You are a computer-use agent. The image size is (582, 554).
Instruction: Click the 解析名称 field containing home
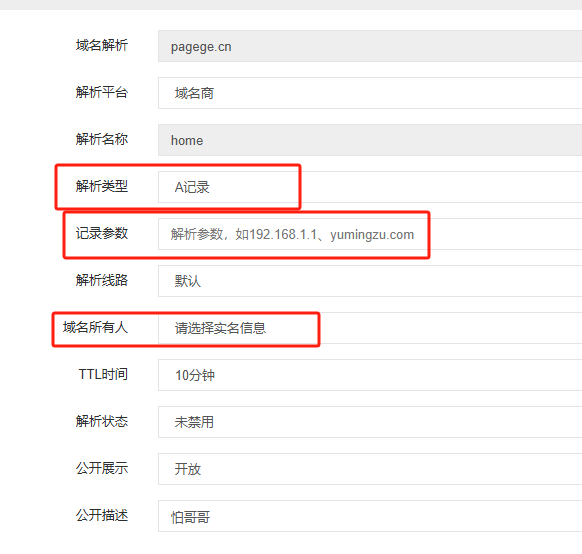[370, 140]
